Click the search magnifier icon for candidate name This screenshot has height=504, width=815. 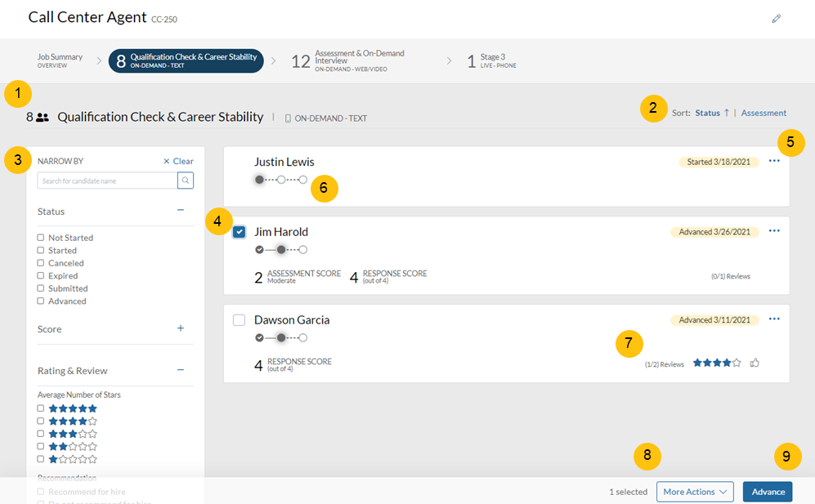pos(186,181)
